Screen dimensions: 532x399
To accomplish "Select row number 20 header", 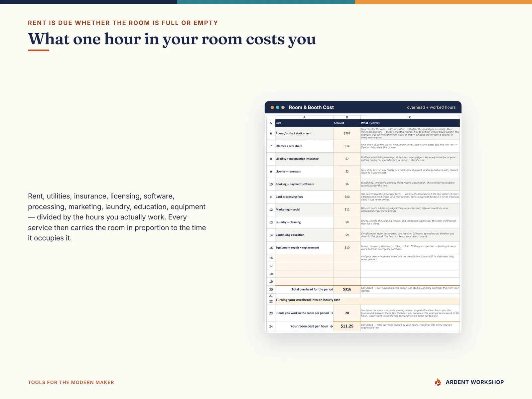I will click(271, 289).
